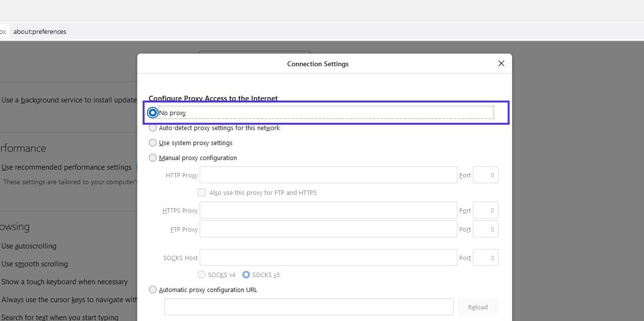Image resolution: width=644 pixels, height=321 pixels.
Task: Select the SOCKS v4 radio button
Action: (x=202, y=275)
